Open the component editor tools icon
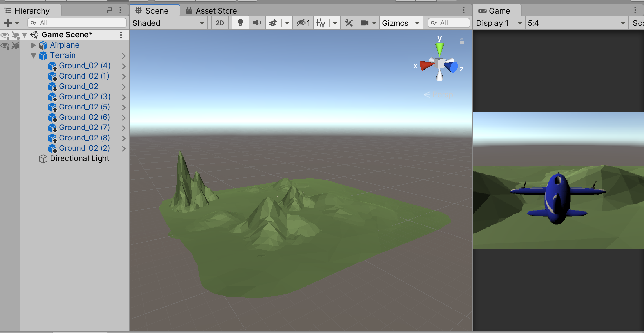 [349, 23]
